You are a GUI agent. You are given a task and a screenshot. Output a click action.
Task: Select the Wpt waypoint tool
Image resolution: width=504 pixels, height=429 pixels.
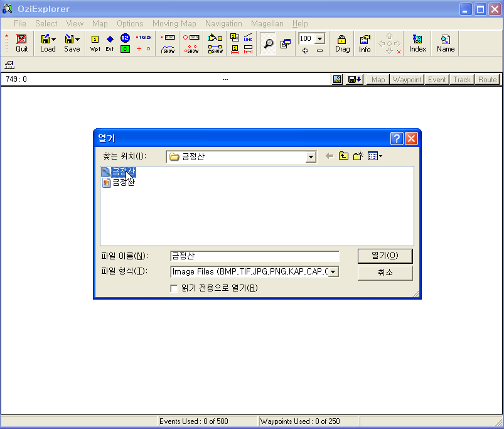tap(95, 43)
